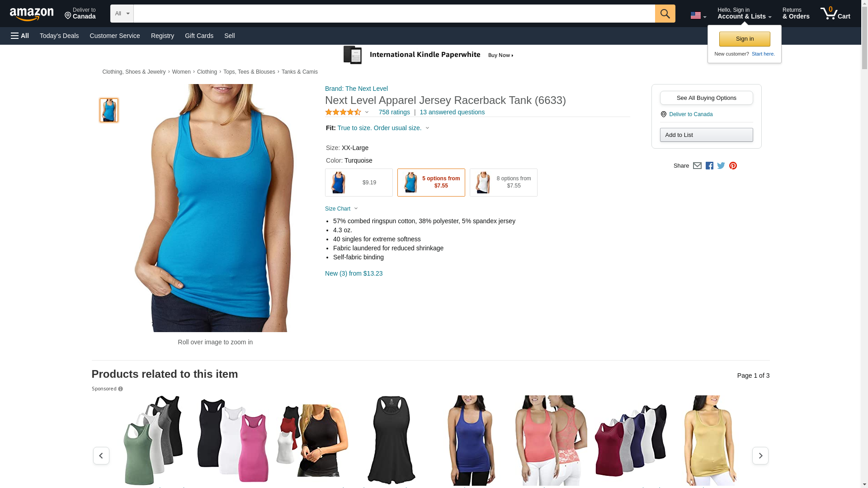Open the shopping cart icon

tap(835, 14)
